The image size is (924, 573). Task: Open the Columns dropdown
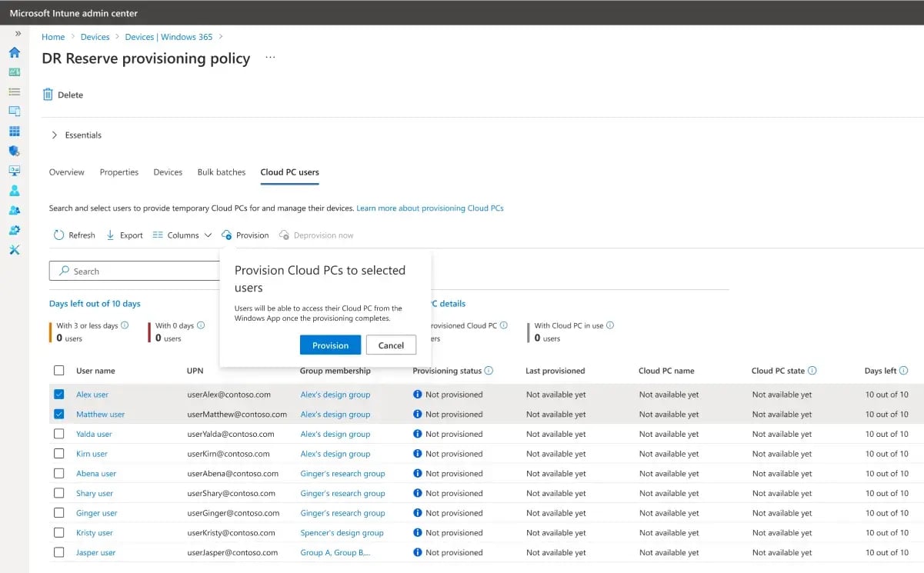tap(182, 235)
